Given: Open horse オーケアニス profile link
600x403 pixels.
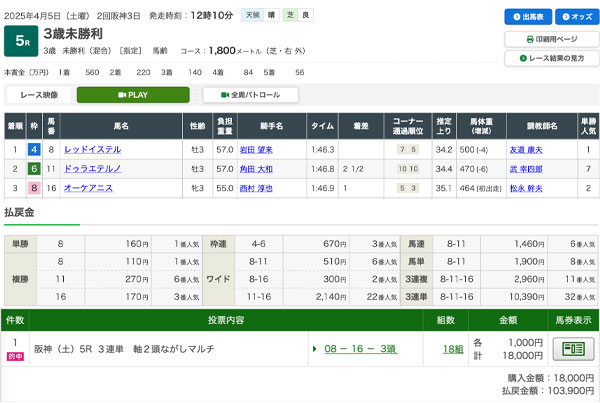Looking at the screenshot, I should 89,187.
